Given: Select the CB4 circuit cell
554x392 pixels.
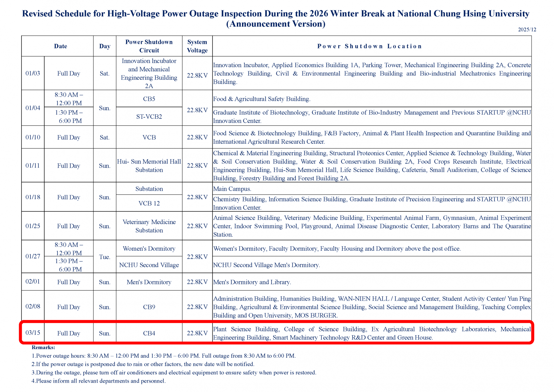Looking at the screenshot, I should pos(149,333).
